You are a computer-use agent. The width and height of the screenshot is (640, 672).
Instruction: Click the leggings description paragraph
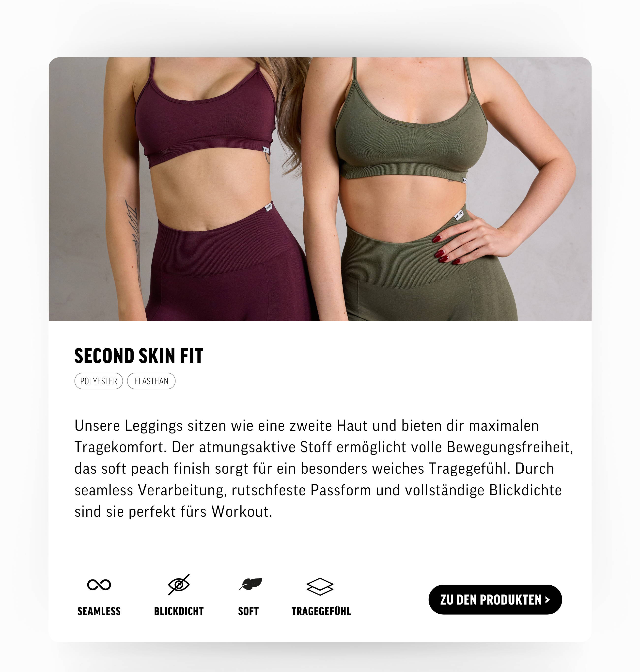pos(323,469)
